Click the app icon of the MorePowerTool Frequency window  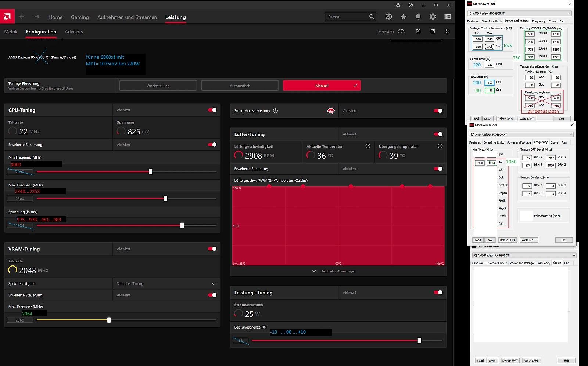click(x=472, y=125)
